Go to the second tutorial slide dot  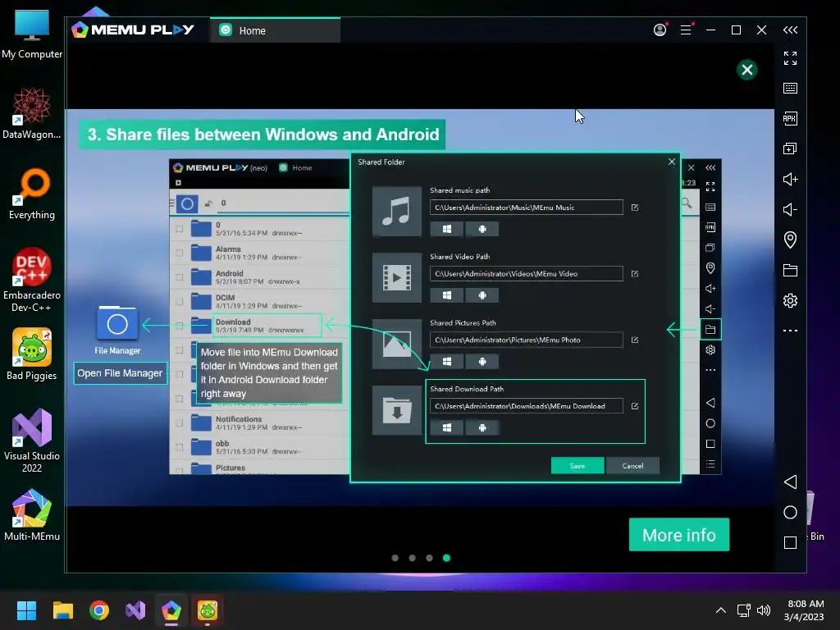coord(412,558)
